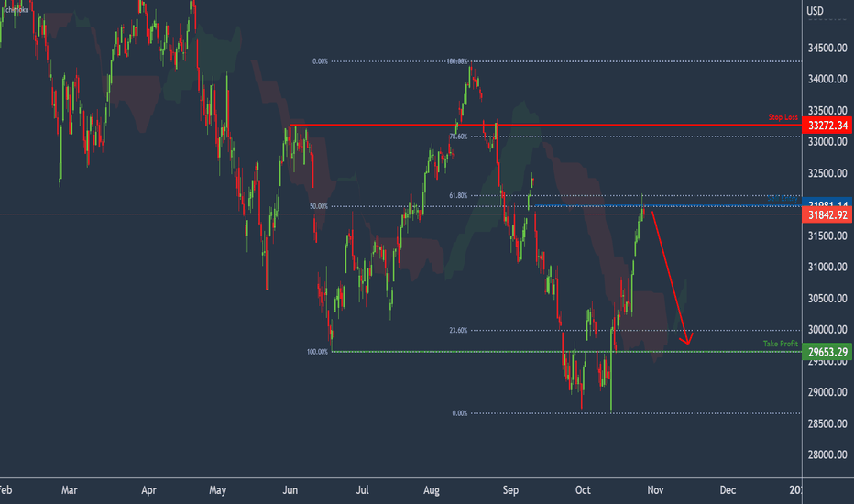
Task: Click the Oct label on time axis
Action: coord(583,490)
